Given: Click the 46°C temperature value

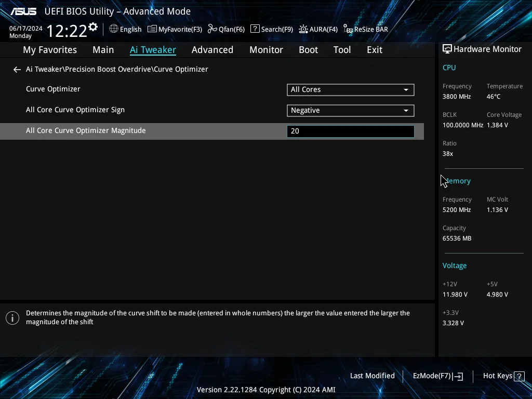Looking at the screenshot, I should pyautogui.click(x=494, y=97).
